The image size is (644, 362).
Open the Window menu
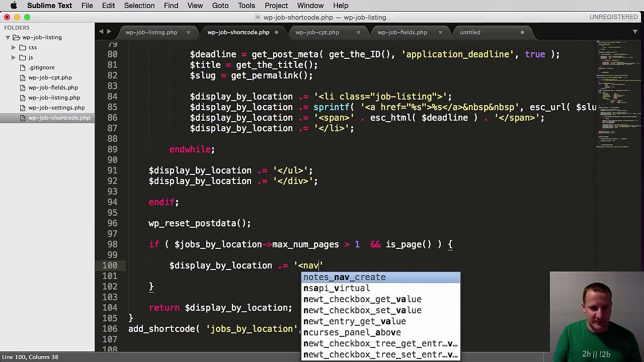tap(310, 6)
